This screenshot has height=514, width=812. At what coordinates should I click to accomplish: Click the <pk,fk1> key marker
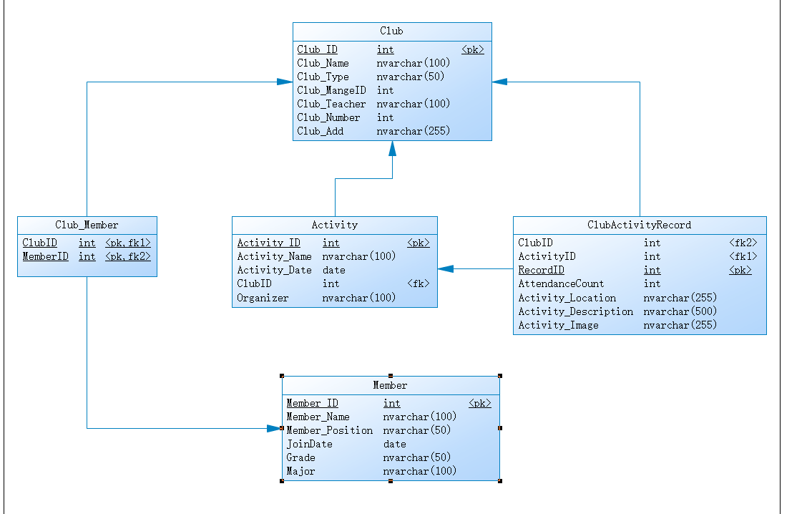[128, 243]
